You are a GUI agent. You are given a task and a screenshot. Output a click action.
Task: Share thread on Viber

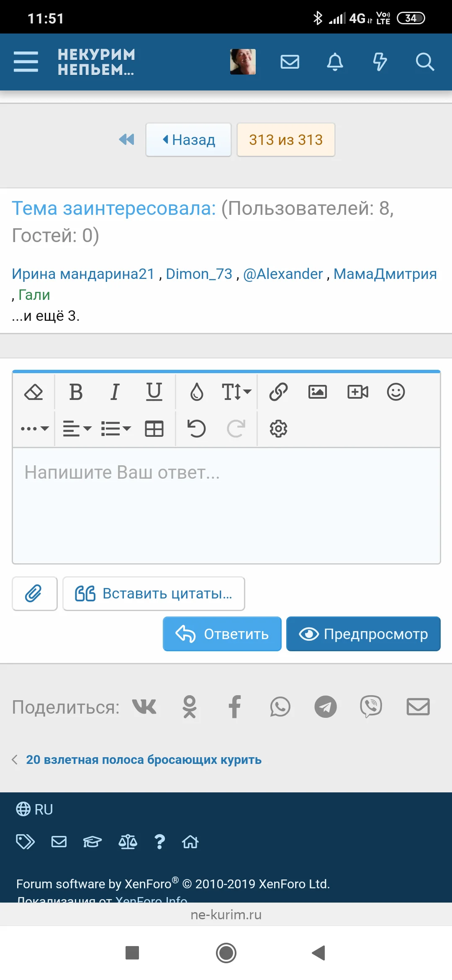[x=371, y=707]
